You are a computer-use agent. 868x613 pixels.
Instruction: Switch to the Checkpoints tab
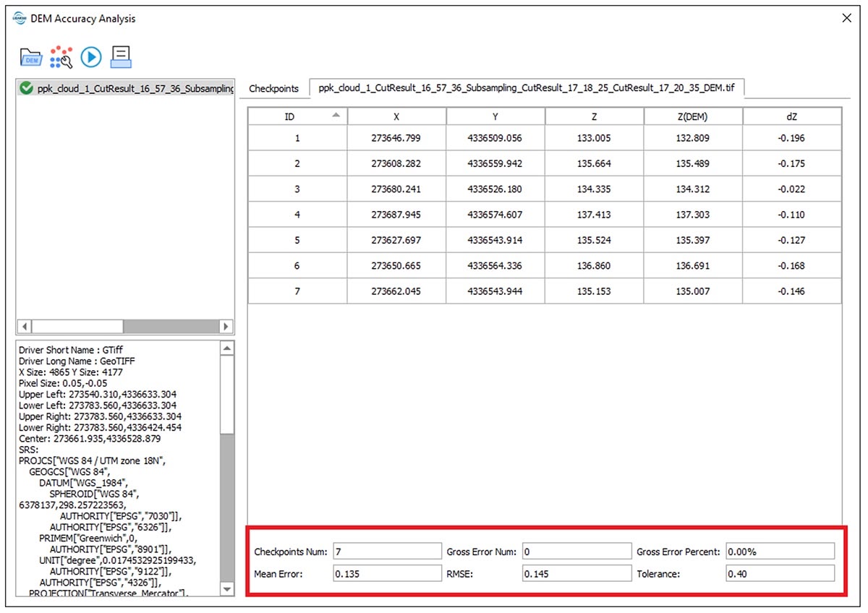[273, 88]
